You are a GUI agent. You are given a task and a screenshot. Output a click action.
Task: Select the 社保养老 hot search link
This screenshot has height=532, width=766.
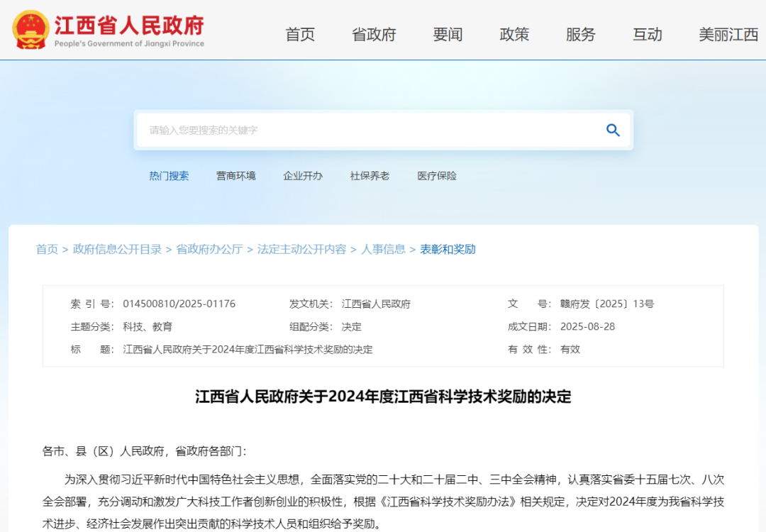point(370,176)
